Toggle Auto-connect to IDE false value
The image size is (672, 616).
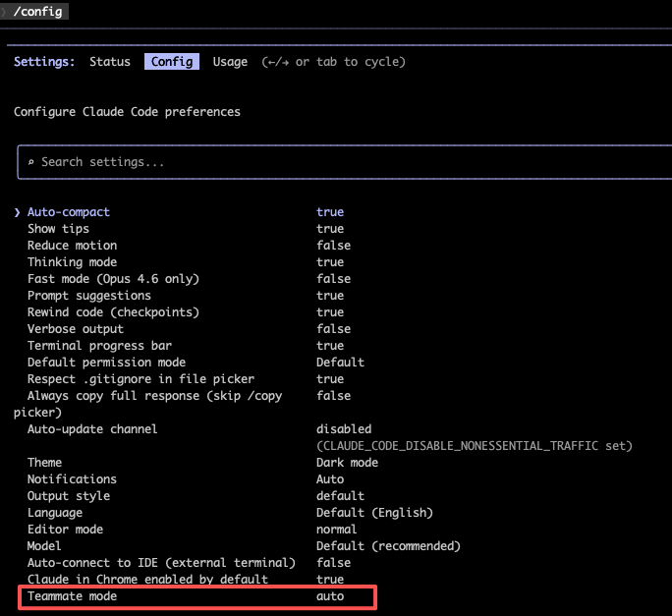point(333,563)
